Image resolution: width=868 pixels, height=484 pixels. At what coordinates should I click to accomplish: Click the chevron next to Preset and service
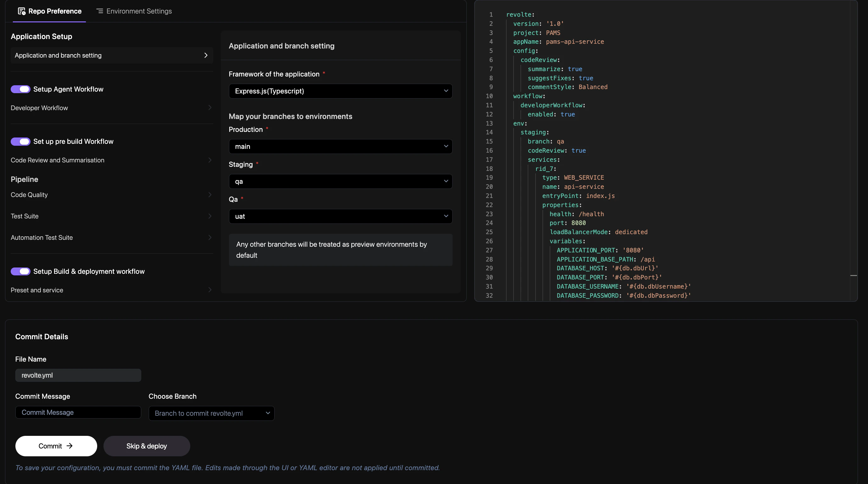click(x=209, y=290)
